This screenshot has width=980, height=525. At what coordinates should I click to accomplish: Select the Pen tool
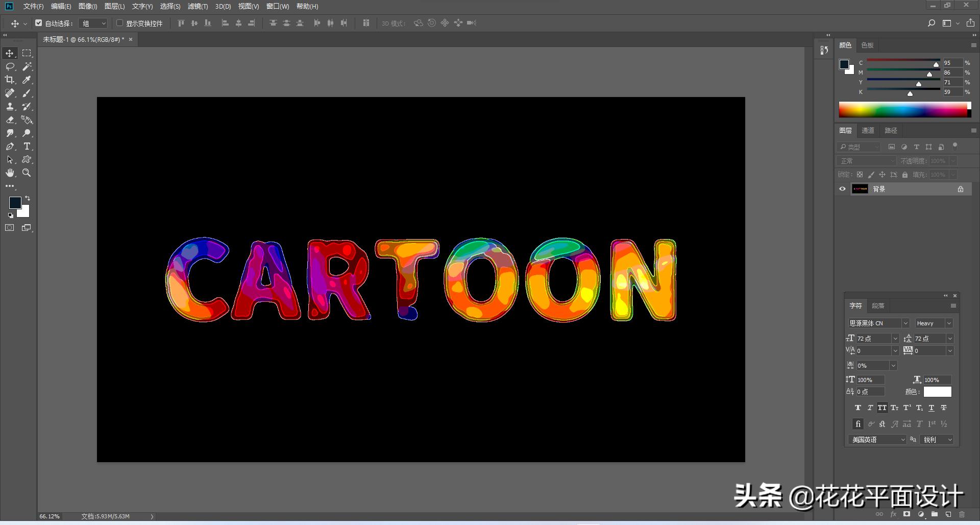tap(10, 147)
